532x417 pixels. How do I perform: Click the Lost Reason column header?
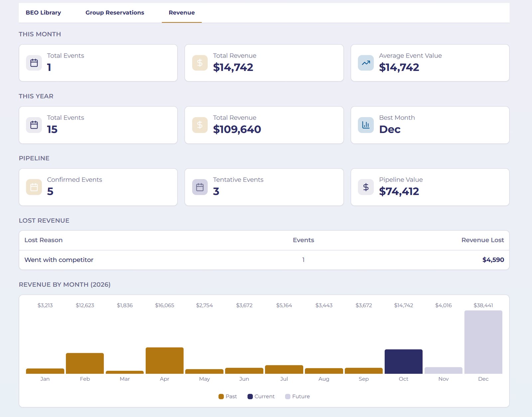coord(44,240)
